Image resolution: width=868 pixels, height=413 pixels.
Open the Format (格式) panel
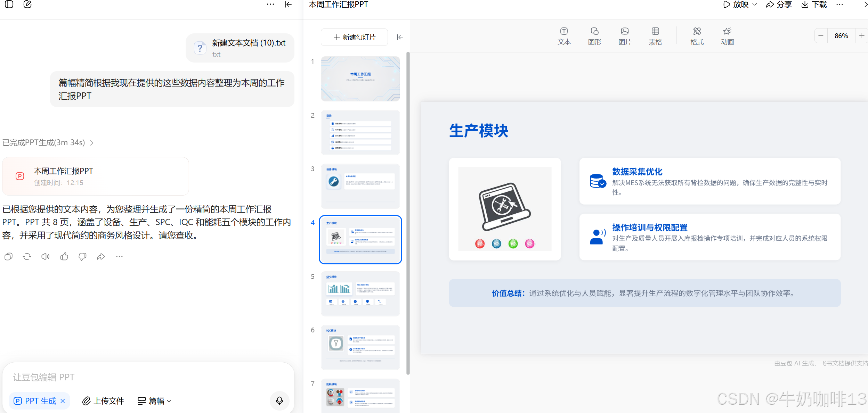tap(697, 36)
